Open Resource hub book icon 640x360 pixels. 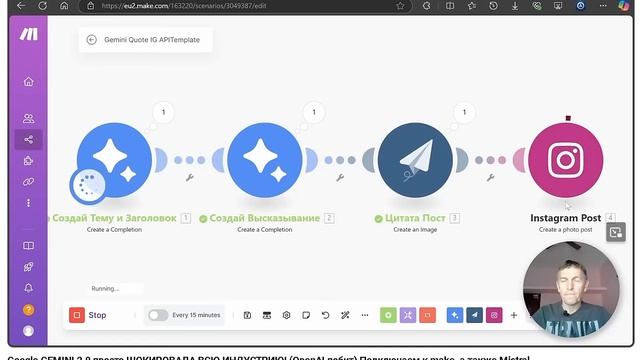(29, 245)
